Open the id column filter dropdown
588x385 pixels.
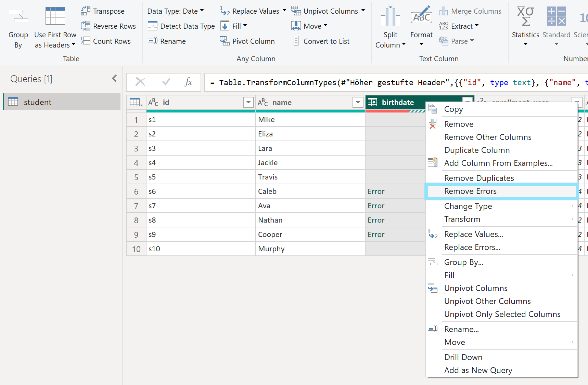coord(248,102)
